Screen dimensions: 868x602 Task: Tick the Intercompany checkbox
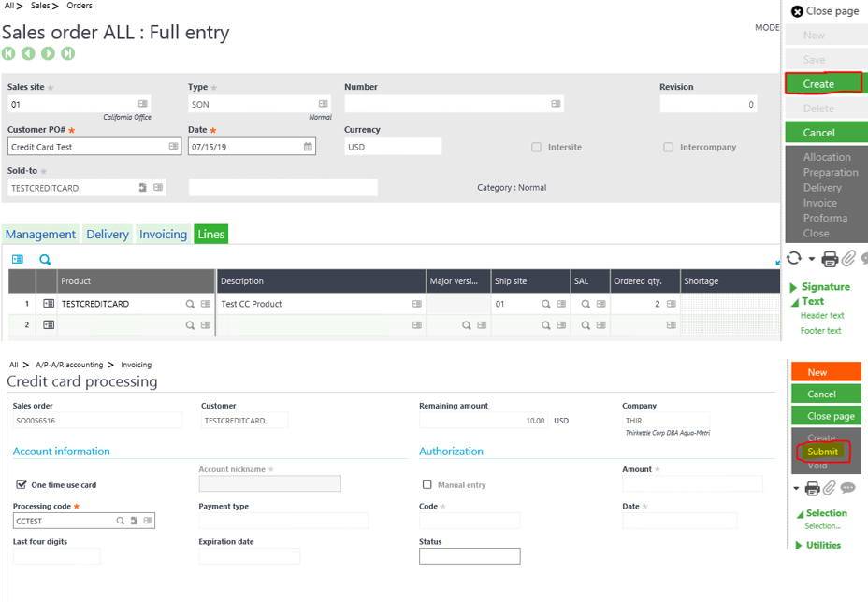tap(668, 148)
